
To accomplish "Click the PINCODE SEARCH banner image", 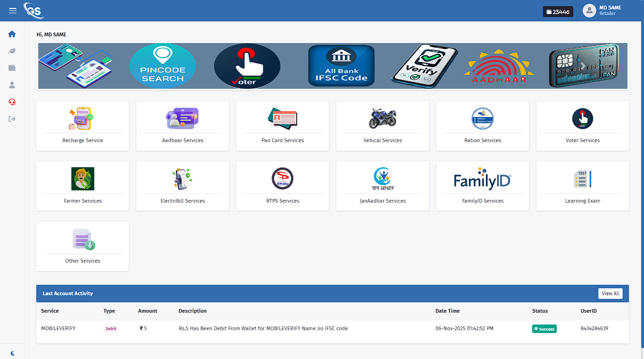I will pos(163,66).
